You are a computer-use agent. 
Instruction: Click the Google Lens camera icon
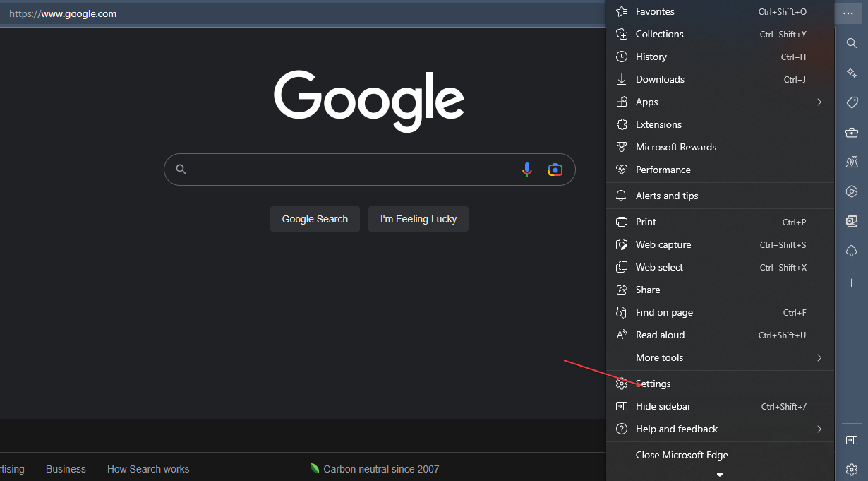pos(555,170)
